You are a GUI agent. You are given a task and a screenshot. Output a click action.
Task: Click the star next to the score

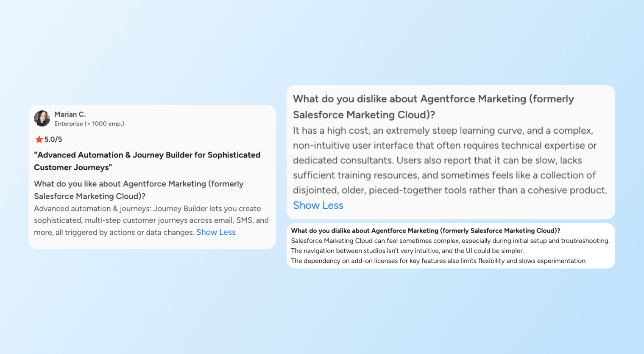tap(38, 139)
